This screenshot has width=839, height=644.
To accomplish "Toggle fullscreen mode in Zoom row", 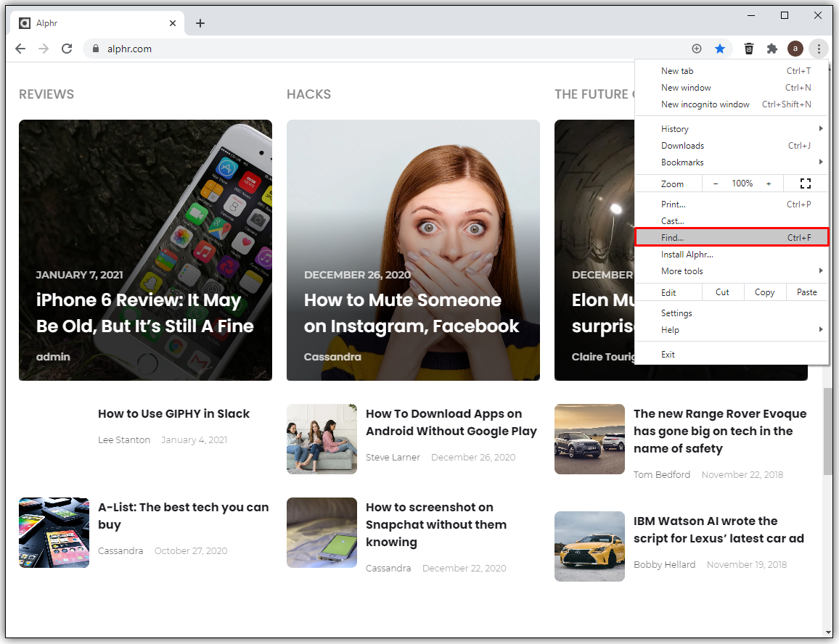I will (805, 183).
